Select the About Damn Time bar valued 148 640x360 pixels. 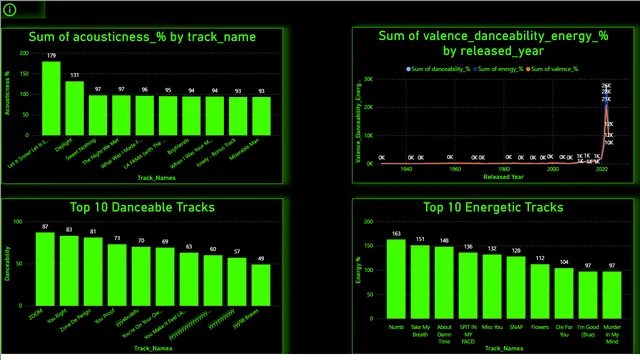pyautogui.click(x=444, y=282)
